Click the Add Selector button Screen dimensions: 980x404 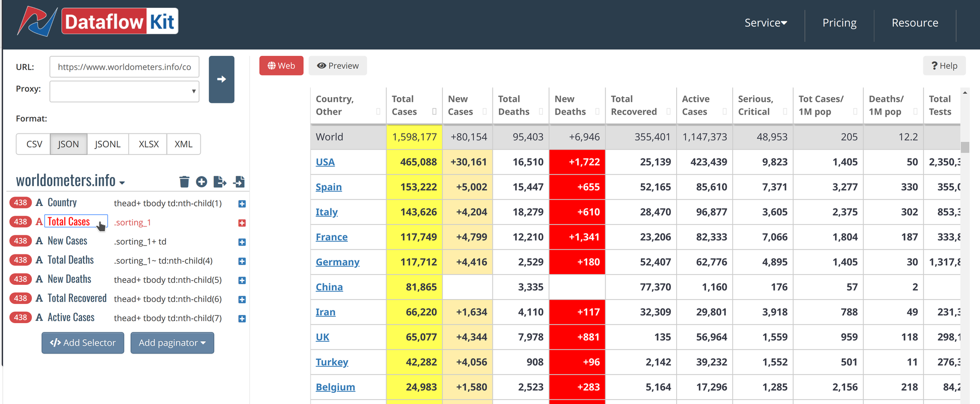pos(83,343)
